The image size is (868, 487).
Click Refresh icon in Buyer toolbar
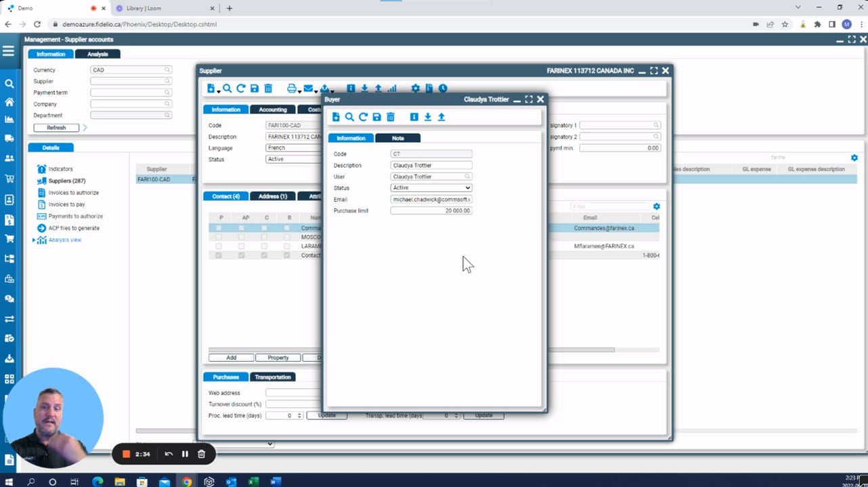(x=363, y=117)
